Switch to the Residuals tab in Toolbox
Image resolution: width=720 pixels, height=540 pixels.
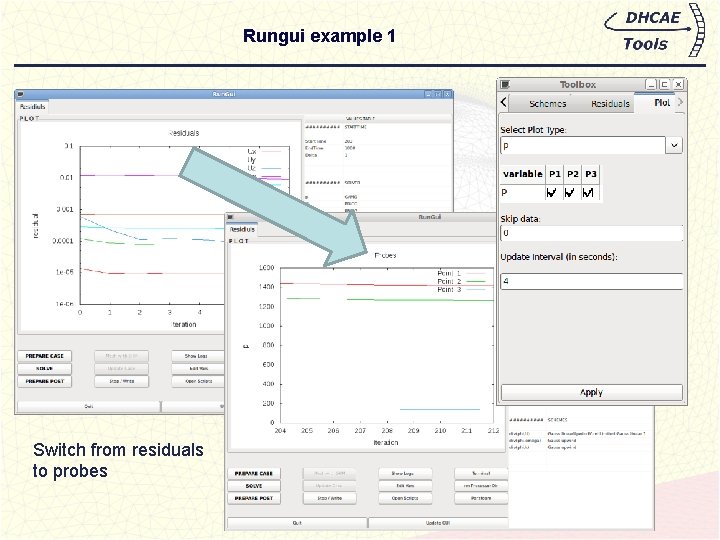tap(610, 104)
